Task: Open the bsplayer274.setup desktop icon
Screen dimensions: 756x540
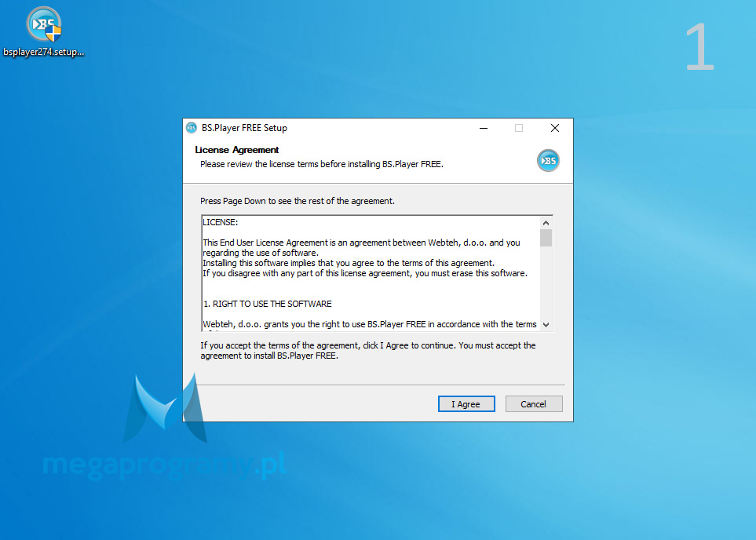Action: click(x=44, y=31)
